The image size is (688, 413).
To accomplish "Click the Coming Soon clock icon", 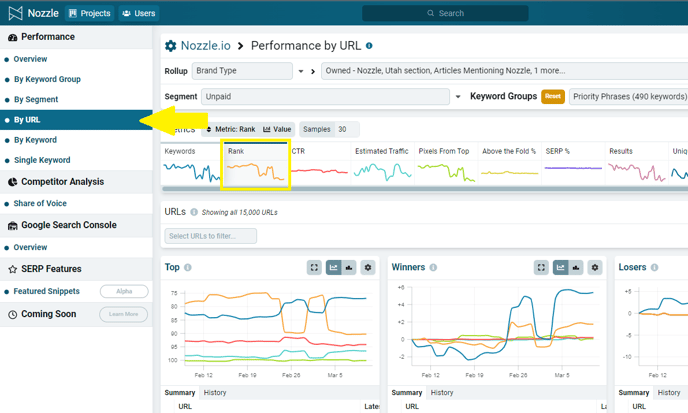I will pos(12,314).
